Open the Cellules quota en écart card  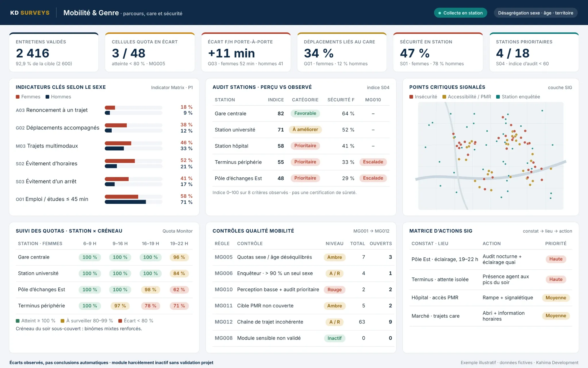coord(150,52)
